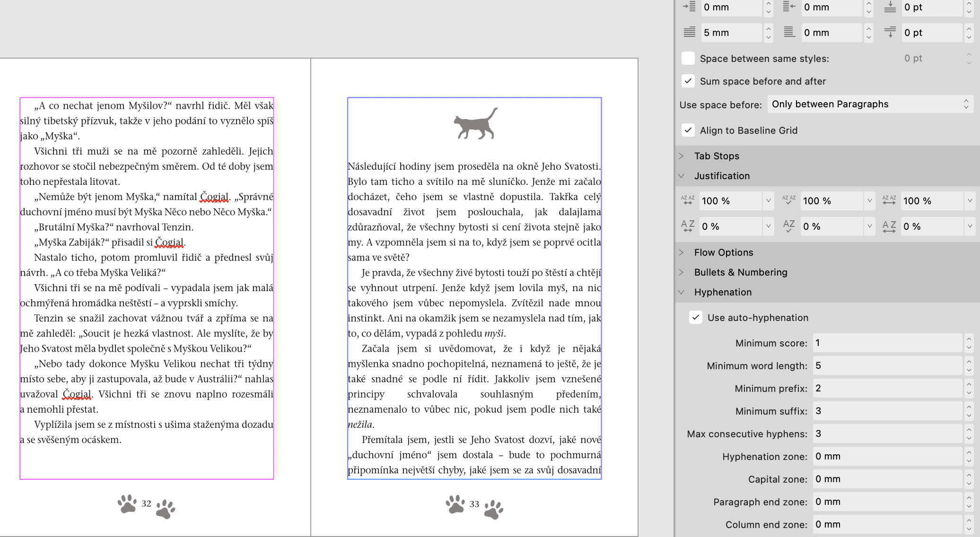
Task: Click the desired letter spacing icon
Action: pyautogui.click(x=789, y=226)
